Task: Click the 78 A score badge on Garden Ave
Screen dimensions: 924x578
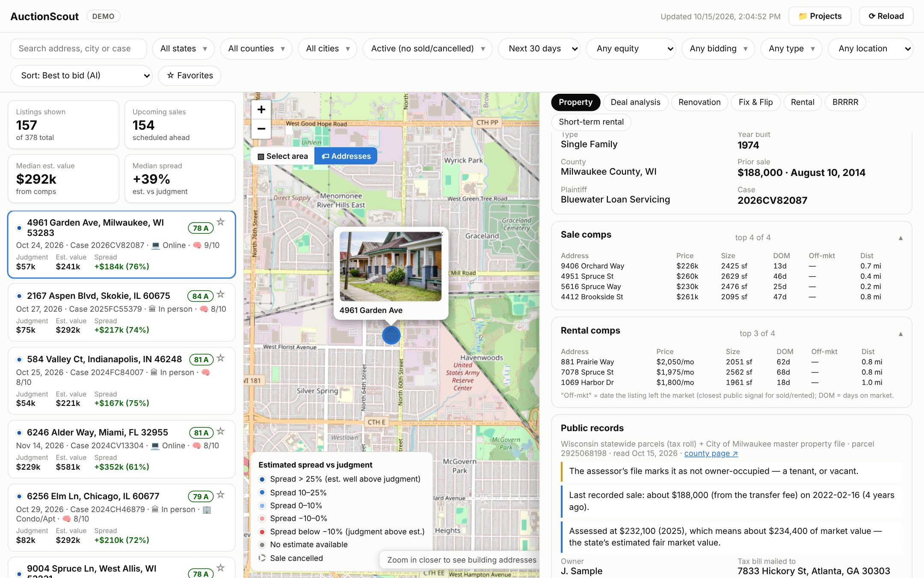Action: (200, 228)
